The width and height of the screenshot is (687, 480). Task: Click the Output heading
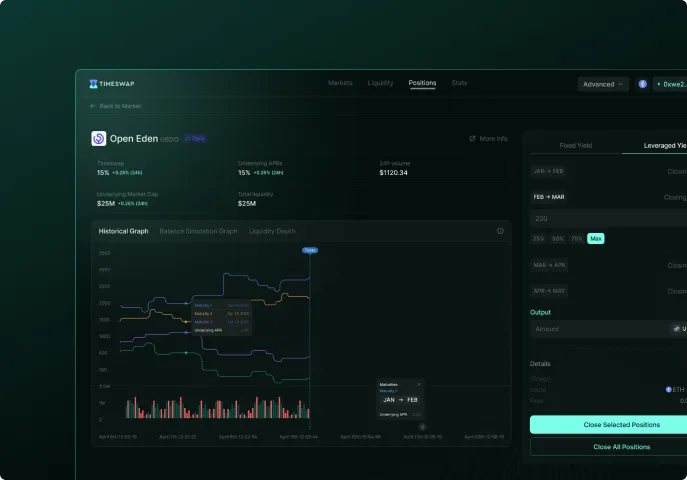coord(540,312)
